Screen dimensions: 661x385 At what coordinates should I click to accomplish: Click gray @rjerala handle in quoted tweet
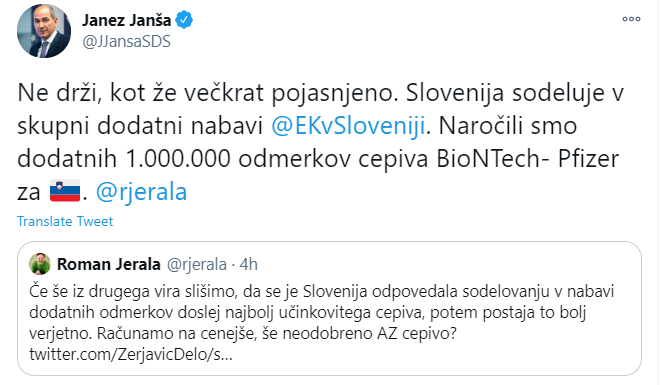click(x=197, y=264)
